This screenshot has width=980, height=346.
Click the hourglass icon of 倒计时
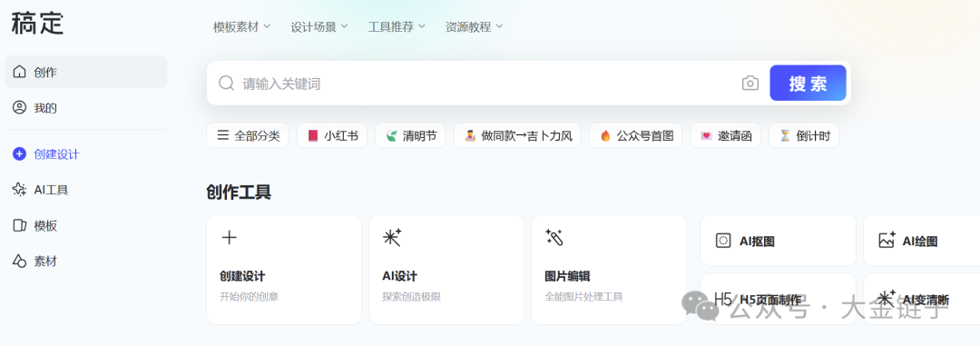pos(785,135)
